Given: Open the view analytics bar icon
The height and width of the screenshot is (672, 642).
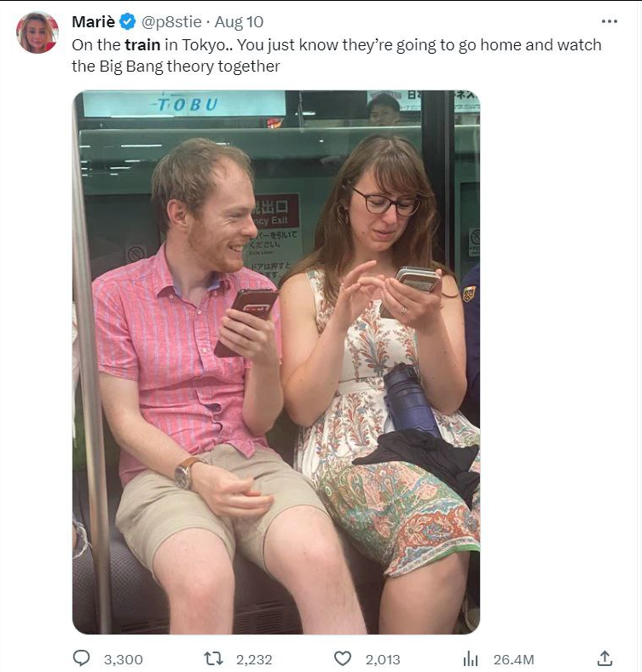Looking at the screenshot, I should pos(471,658).
